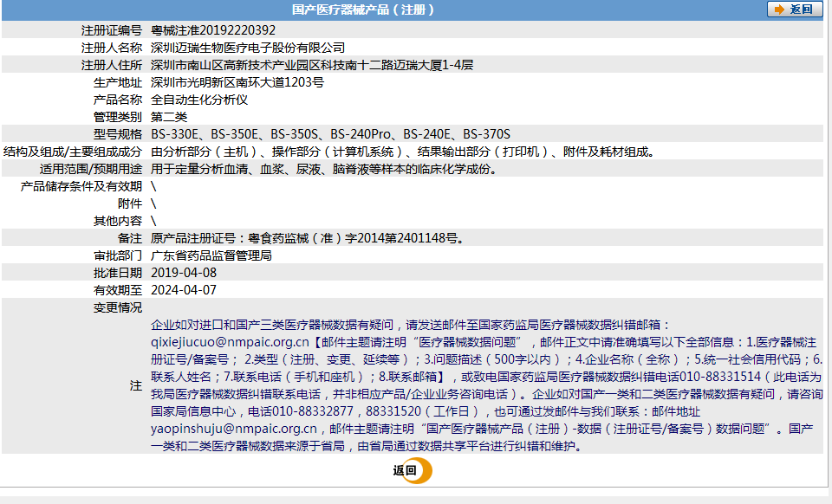The height and width of the screenshot is (504, 832).
Task: Click approval date 2019-04-08
Action: [x=184, y=273]
